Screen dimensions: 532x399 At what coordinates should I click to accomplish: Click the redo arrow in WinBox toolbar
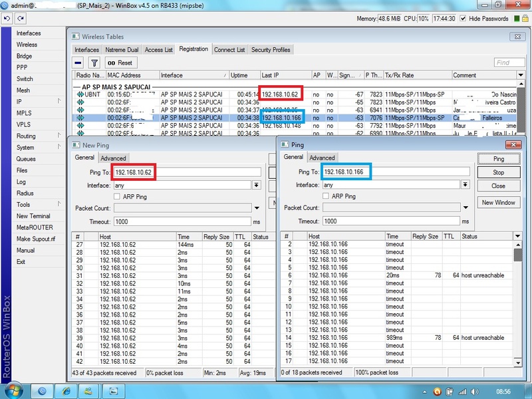click(21, 19)
